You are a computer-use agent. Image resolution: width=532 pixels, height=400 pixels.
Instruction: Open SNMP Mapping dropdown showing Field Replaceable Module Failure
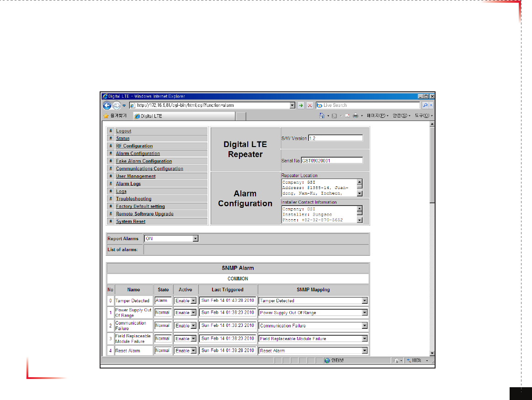[x=364, y=339]
